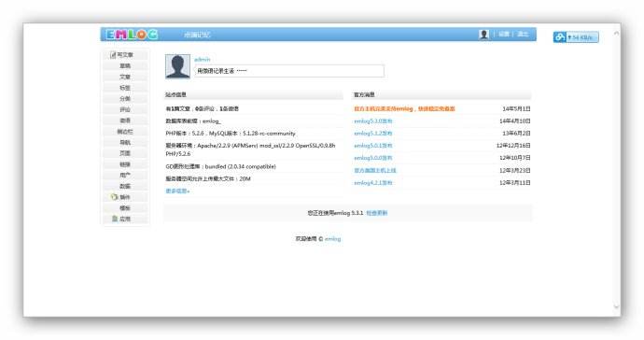
Task: Open the 评论 comments sidebar item
Action: pyautogui.click(x=125, y=110)
